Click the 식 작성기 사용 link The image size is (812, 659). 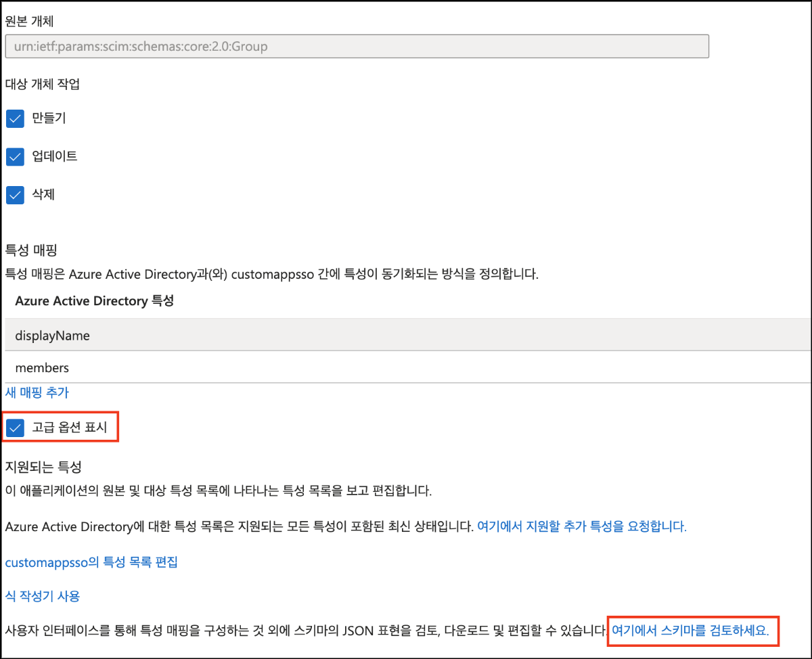[42, 596]
